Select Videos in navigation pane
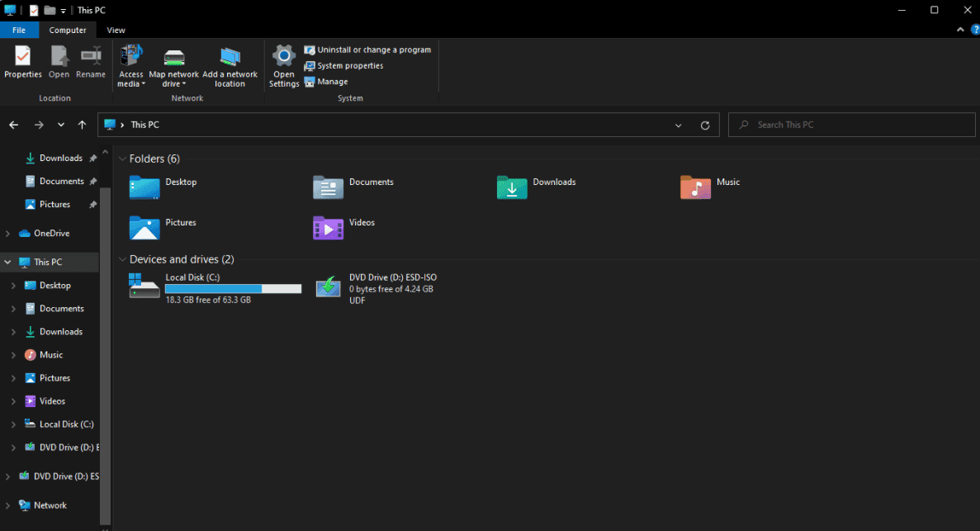Image resolution: width=980 pixels, height=531 pixels. pos(52,401)
